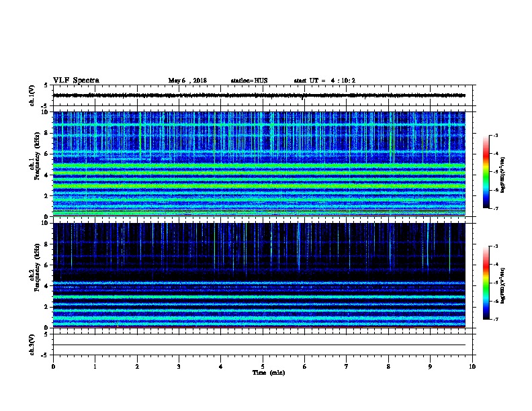Screen dimensions: 532x411
Task: Click the "ch.1(V)" axis label
Action: [32, 95]
